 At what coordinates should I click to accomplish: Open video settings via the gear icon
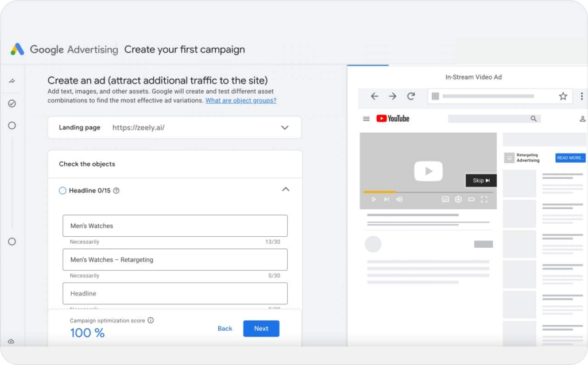pos(458,199)
